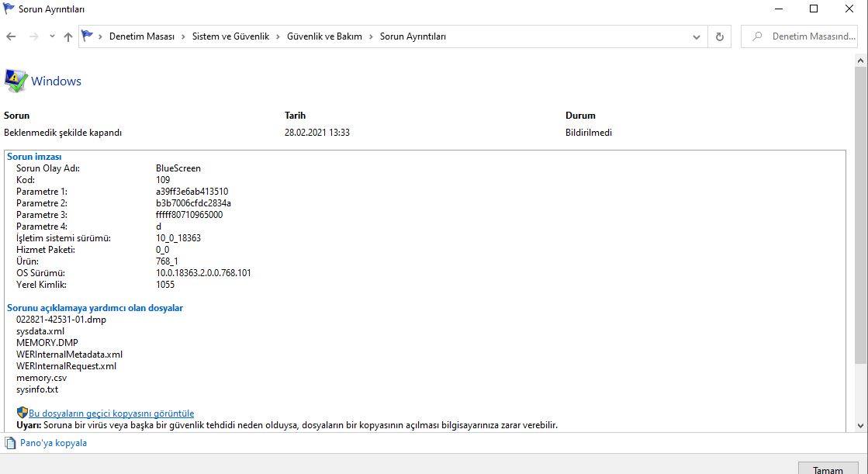
Task: Expand the address bar history dropdown
Action: pos(697,37)
